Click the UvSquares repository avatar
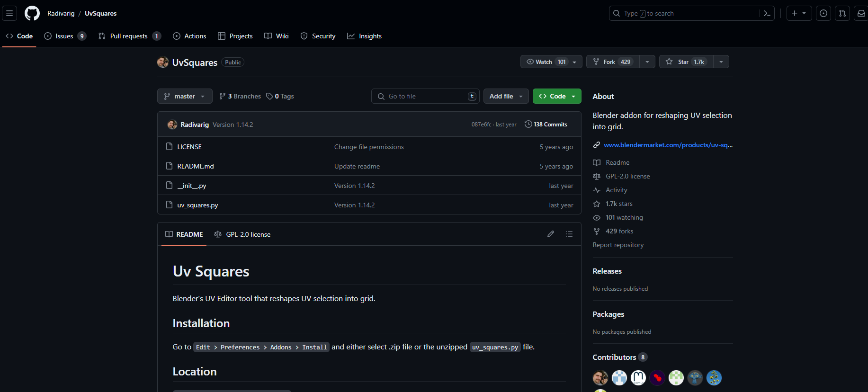Viewport: 868px width, 392px height. (x=163, y=62)
